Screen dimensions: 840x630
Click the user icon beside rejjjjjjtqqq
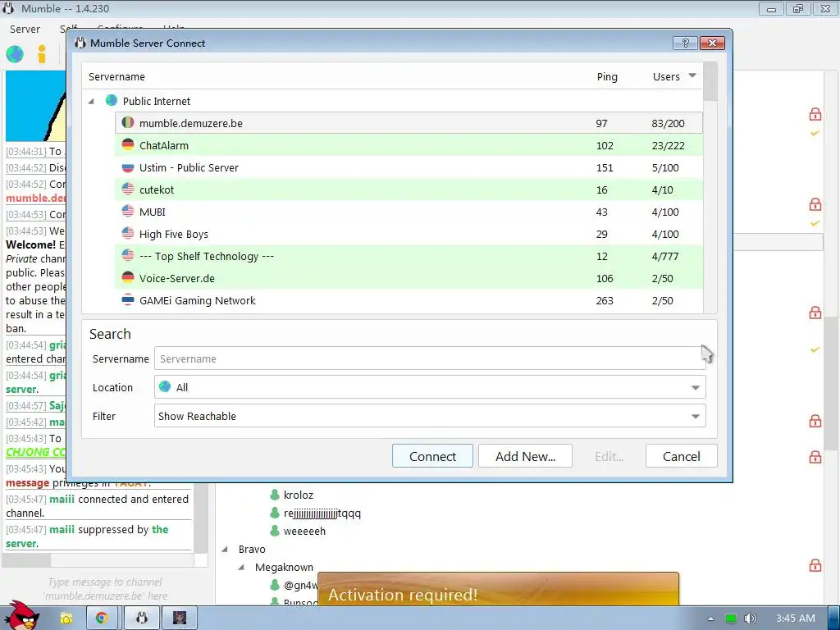[x=275, y=513]
